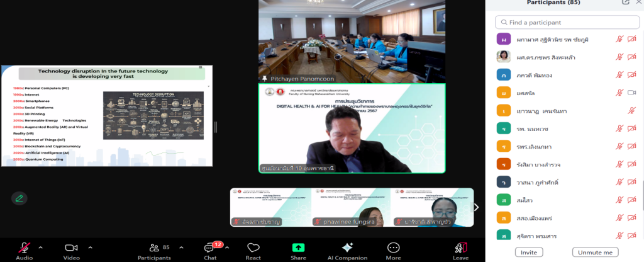This screenshot has width=644, height=262.
Task: Toggle the Video camera button
Action: 71,251
